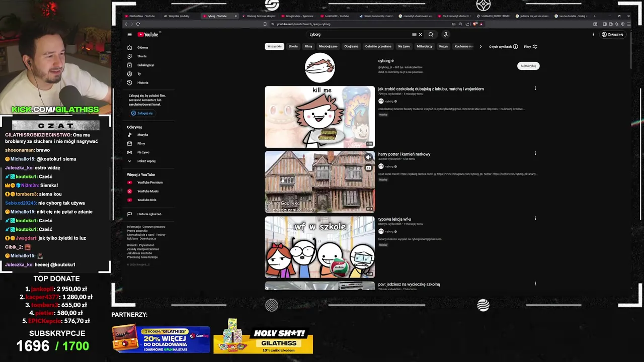Select the Obejrzane filter chip
This screenshot has height=362, width=644.
pyautogui.click(x=351, y=46)
